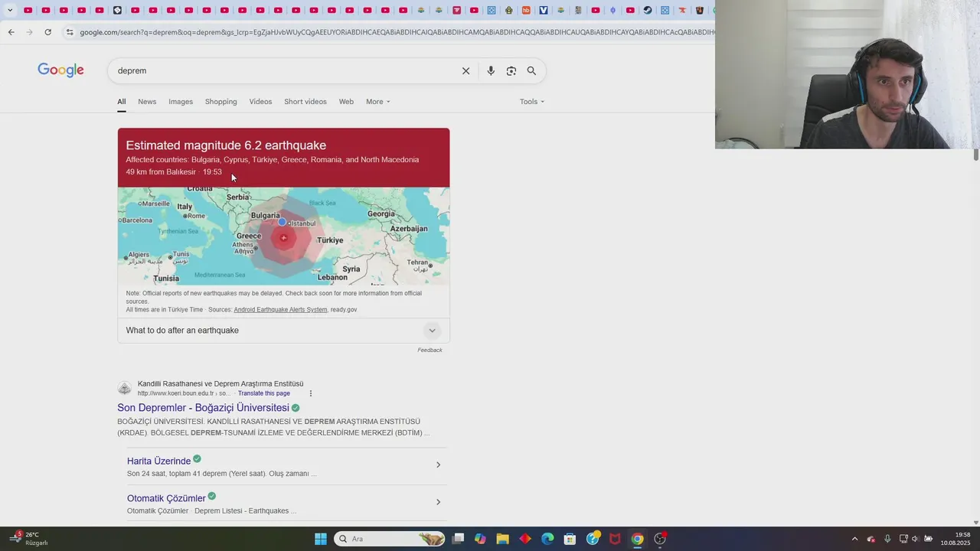Click Estimated magnitude 6.2 earthquake heading
The width and height of the screenshot is (980, 551).
(226, 145)
